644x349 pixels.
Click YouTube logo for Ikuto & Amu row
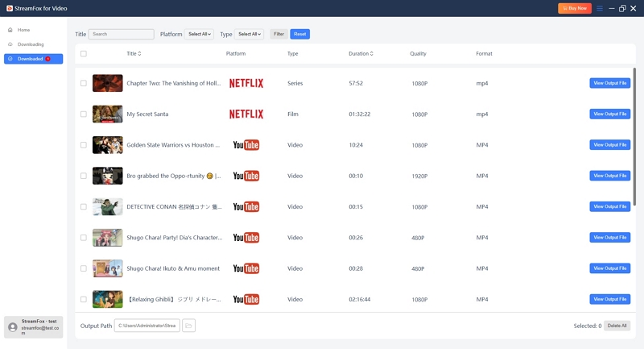pyautogui.click(x=246, y=268)
